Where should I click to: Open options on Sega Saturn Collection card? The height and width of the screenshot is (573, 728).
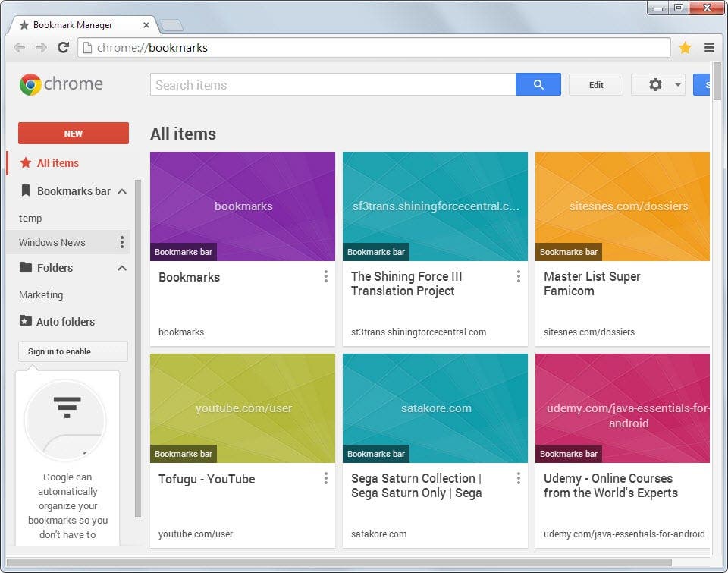coord(518,478)
